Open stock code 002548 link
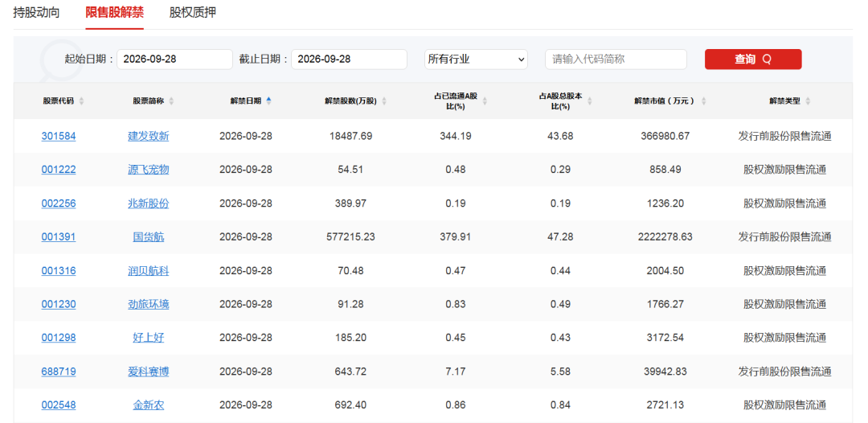868x423 pixels. point(59,405)
